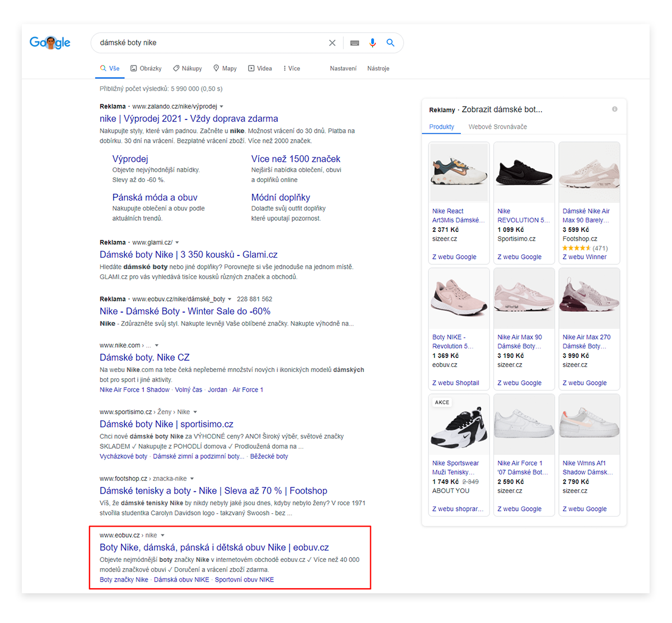Open the Videa tab

(260, 68)
